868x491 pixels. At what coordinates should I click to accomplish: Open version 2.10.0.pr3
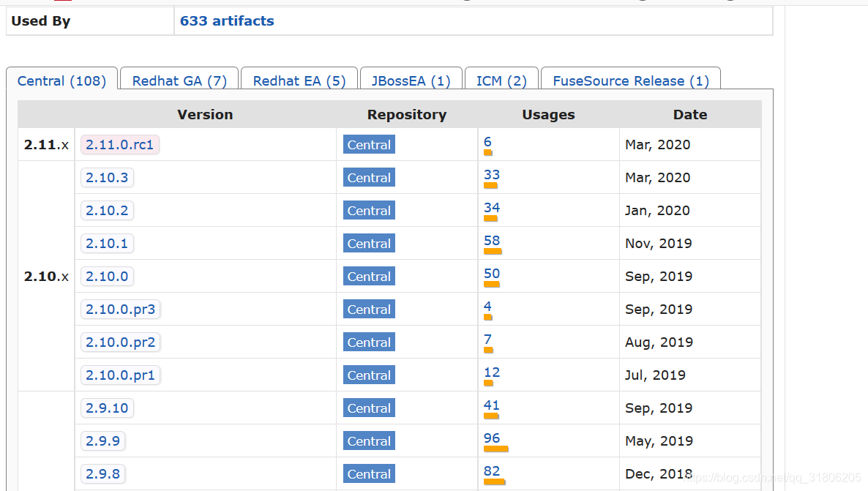click(120, 310)
